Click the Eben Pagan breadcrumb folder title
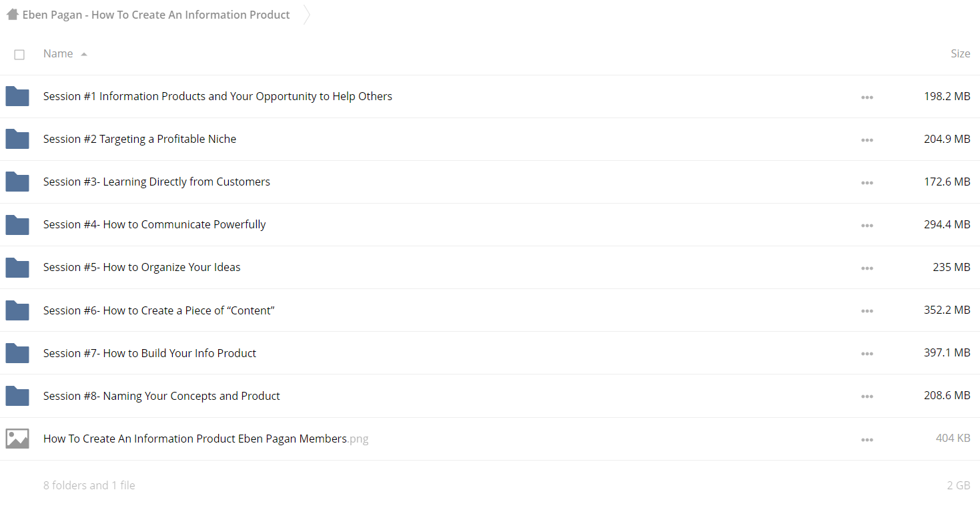The image size is (980, 514). (x=156, y=15)
